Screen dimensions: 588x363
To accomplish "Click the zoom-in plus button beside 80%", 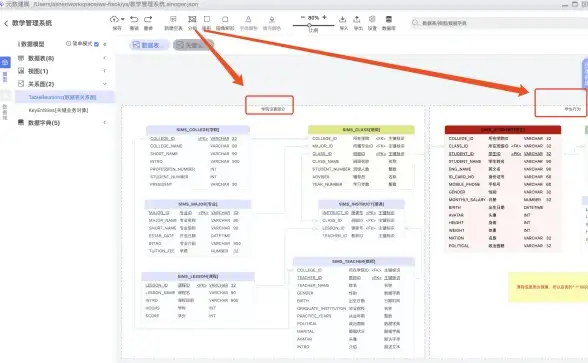I will pos(324,17).
